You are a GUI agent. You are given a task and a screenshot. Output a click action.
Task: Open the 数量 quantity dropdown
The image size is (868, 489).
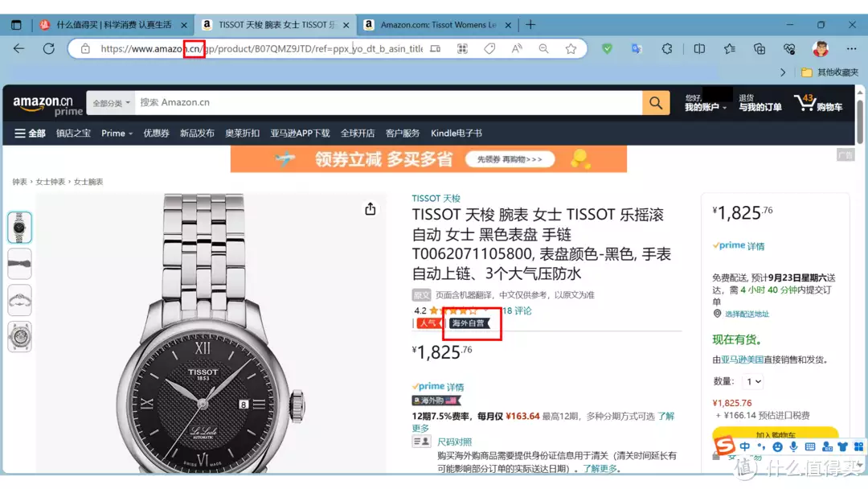753,381
